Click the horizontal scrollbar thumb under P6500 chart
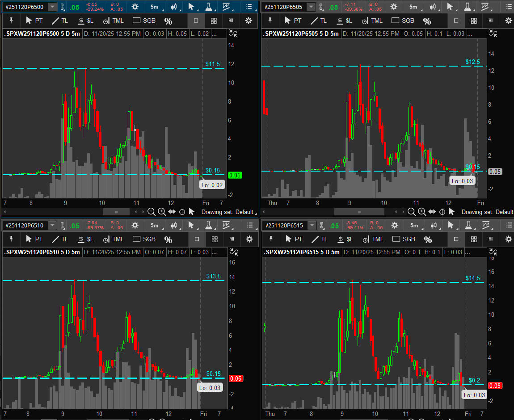 point(116,212)
